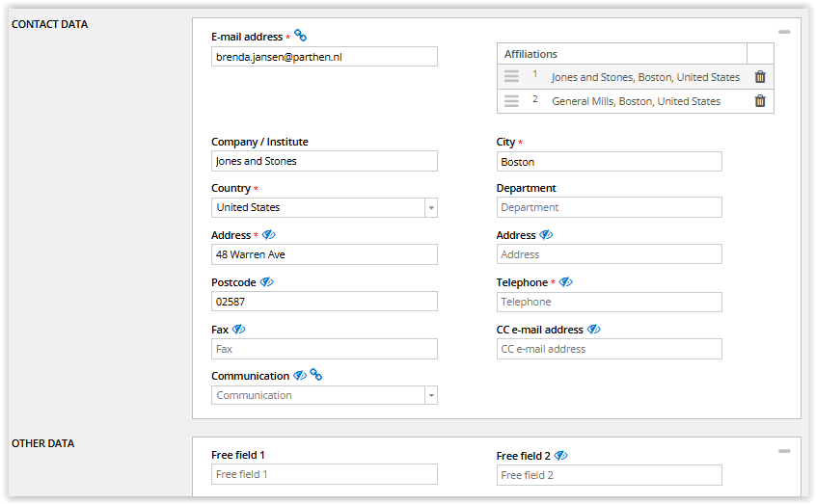Toggle visibility eye for Telephone field

tap(566, 282)
